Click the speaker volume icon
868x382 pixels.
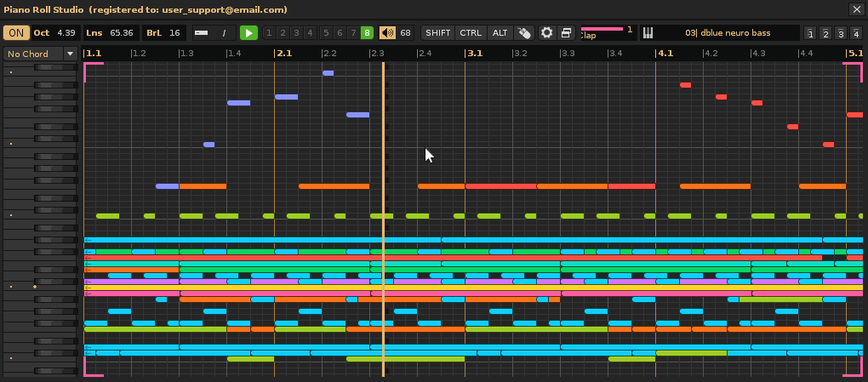(x=387, y=33)
